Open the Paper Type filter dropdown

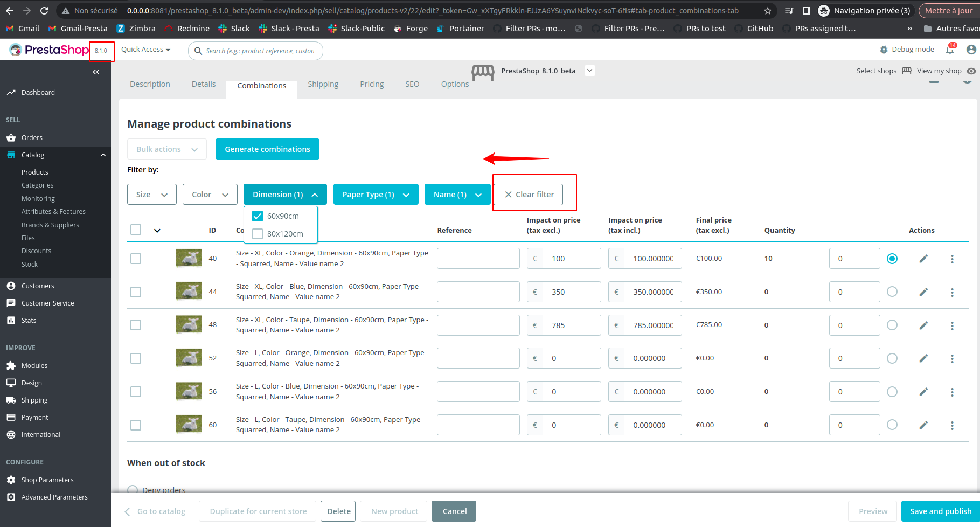[x=376, y=194]
